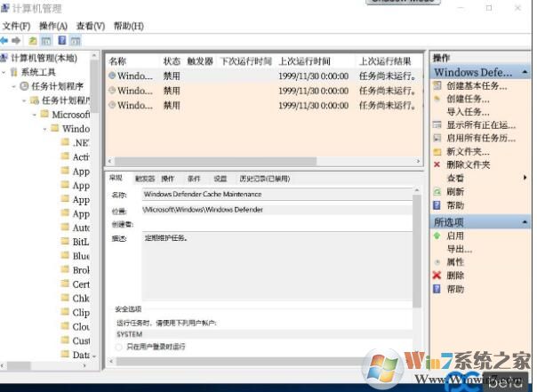Click the 名称 field Windows Defender Cache Maintenance
The height and width of the screenshot is (392, 537).
(x=277, y=194)
